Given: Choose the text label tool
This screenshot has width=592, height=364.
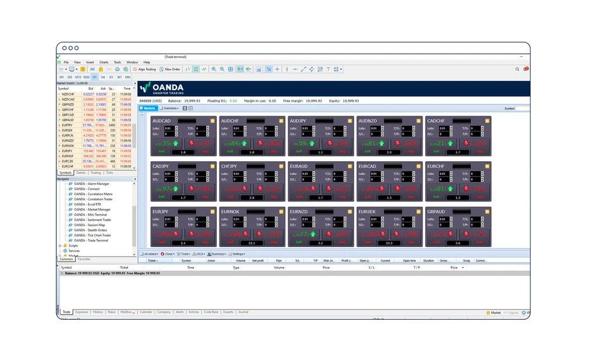Looking at the screenshot, I should pyautogui.click(x=328, y=70).
